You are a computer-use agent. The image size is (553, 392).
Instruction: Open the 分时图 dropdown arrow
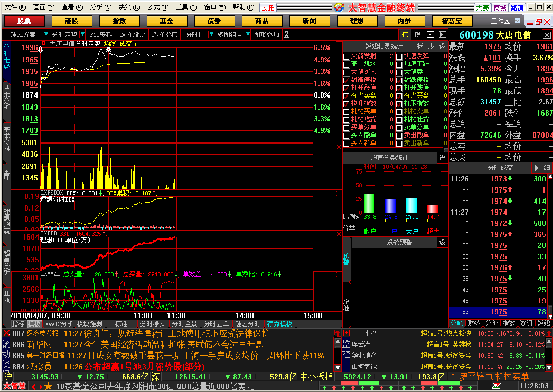click(x=211, y=34)
